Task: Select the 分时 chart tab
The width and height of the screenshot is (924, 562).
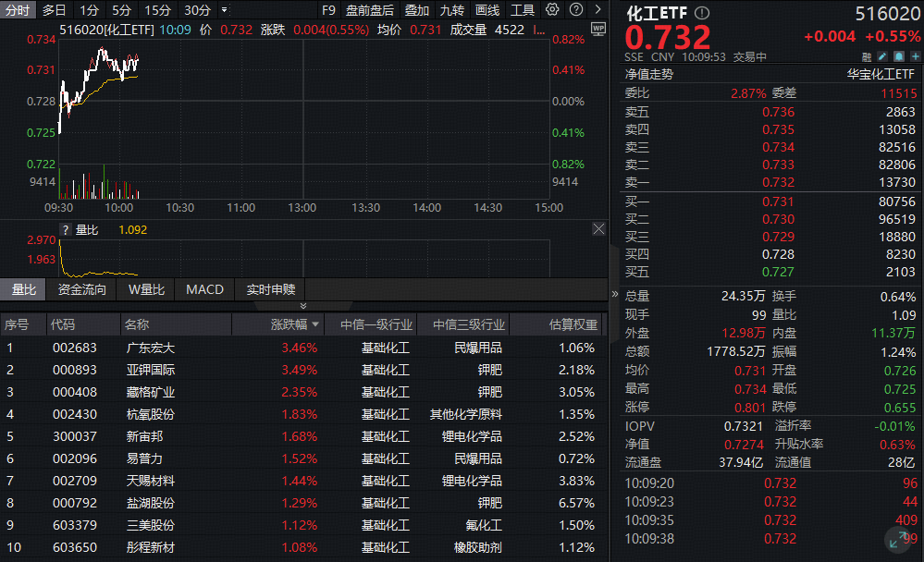Action: pyautogui.click(x=18, y=10)
